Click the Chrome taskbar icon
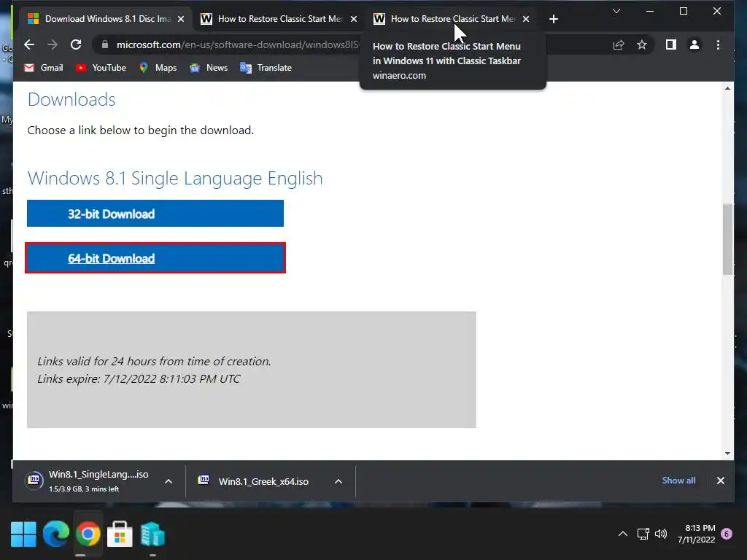 [88, 534]
